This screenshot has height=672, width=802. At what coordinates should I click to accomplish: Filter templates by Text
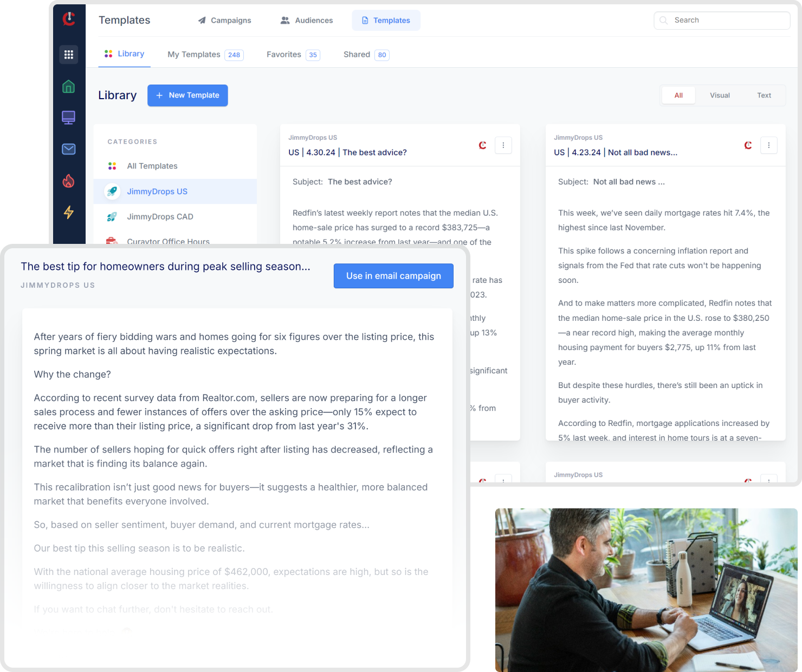point(764,95)
